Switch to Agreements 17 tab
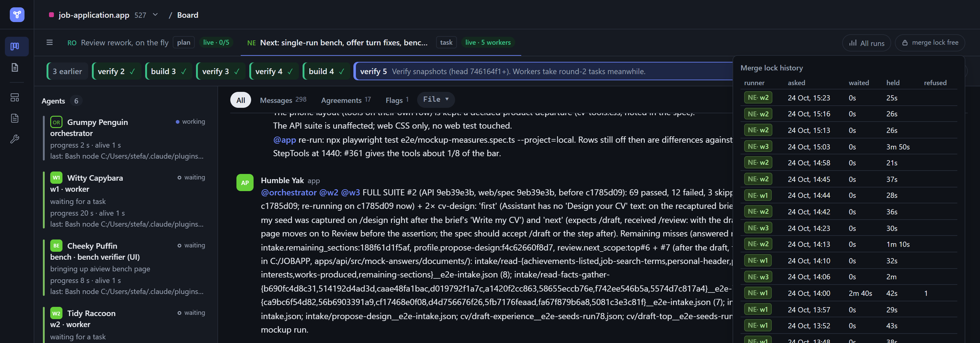The image size is (980, 343). (x=346, y=100)
